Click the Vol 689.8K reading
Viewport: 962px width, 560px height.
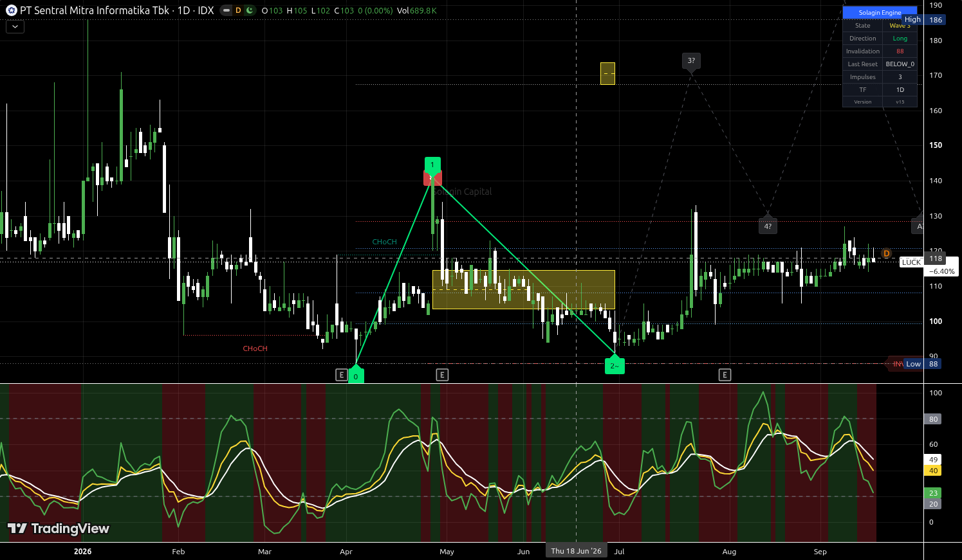417,10
